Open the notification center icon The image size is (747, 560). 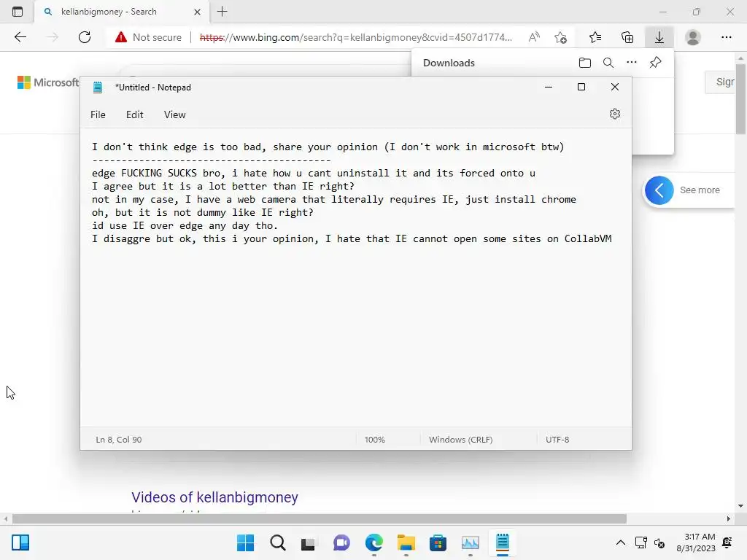pos(727,542)
